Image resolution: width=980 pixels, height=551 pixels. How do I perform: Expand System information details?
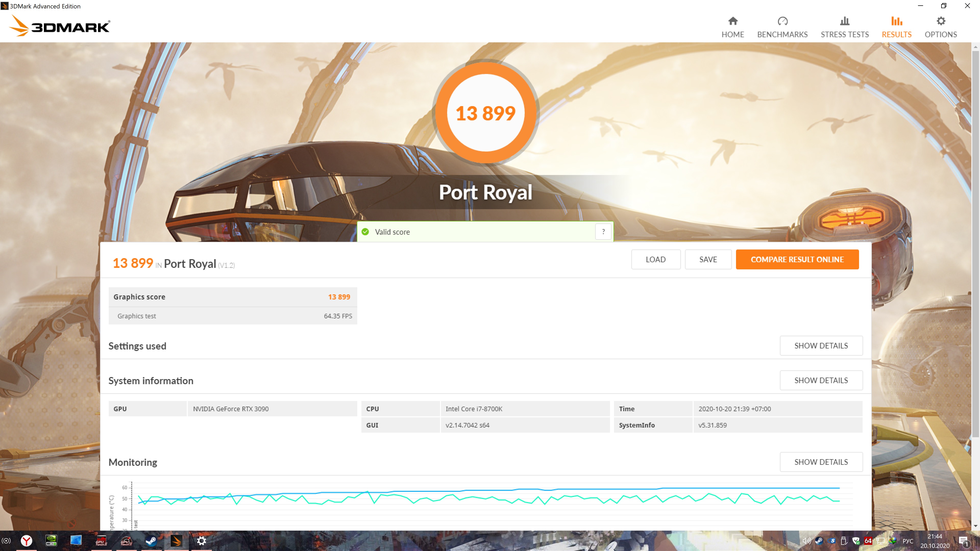820,380
